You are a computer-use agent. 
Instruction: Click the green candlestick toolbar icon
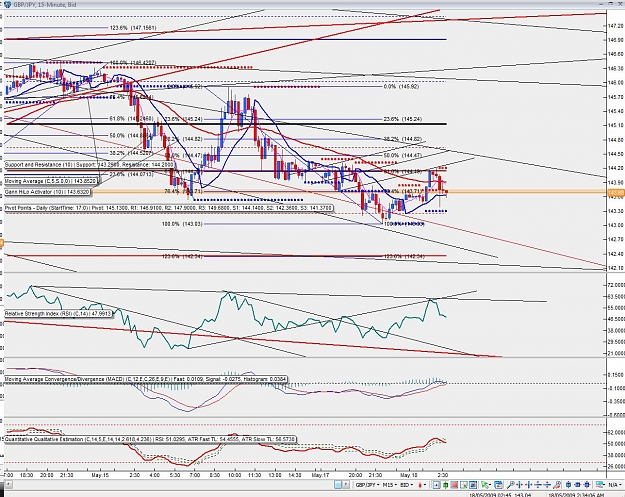click(x=445, y=485)
